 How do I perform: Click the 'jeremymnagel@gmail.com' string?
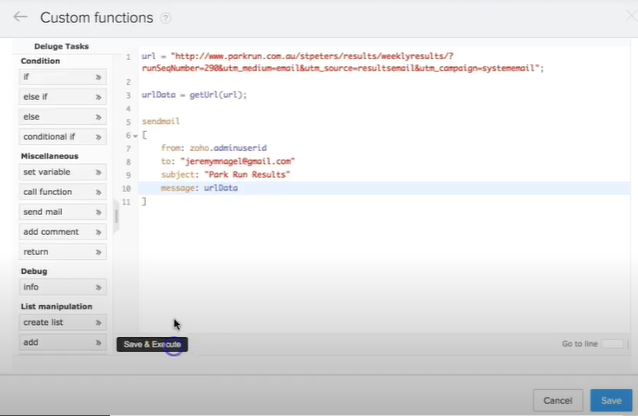point(238,161)
